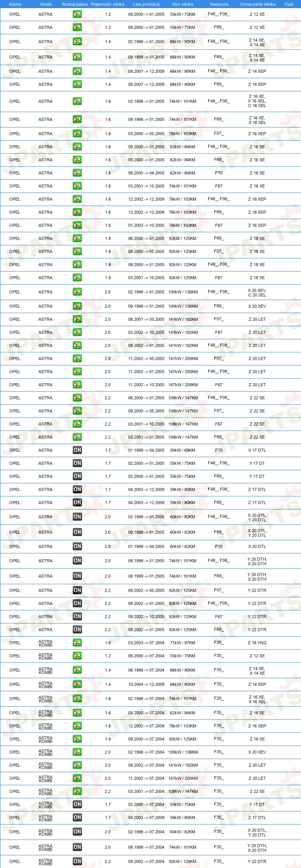This screenshot has height=868, width=301.
Task: Click ASTRA KOMBI model in Z 16 YNG row
Action: coord(45,643)
